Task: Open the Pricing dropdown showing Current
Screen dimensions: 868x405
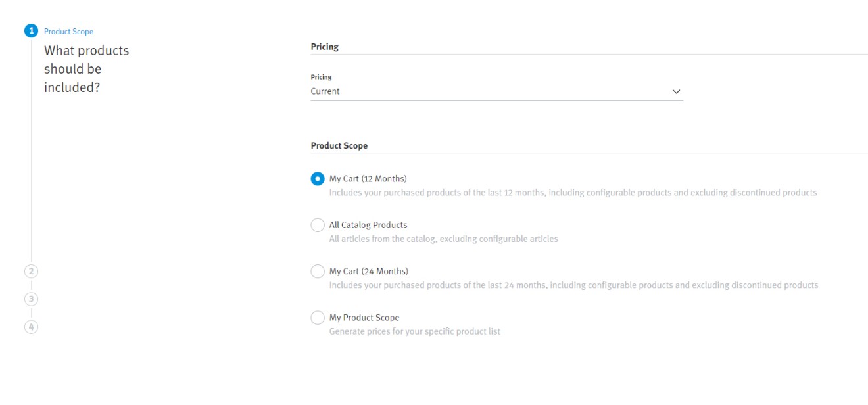Action: point(493,92)
